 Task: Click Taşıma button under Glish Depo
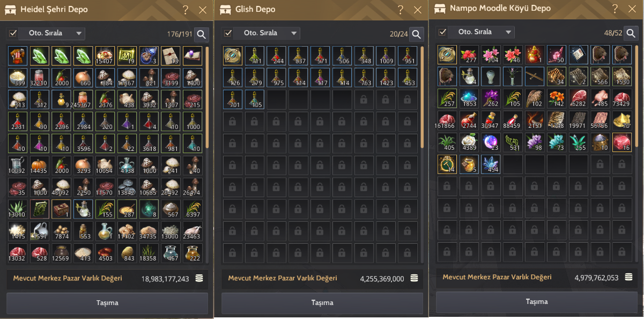click(x=322, y=303)
